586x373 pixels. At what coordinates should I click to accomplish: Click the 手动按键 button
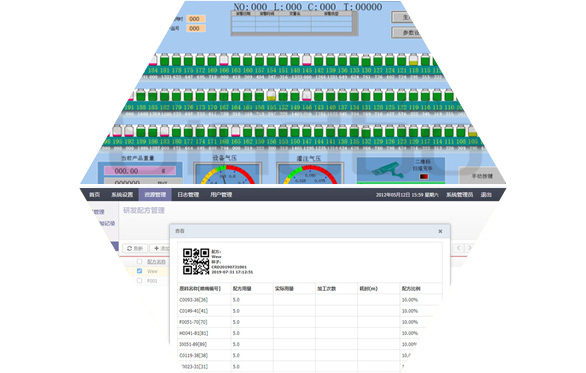click(x=482, y=176)
